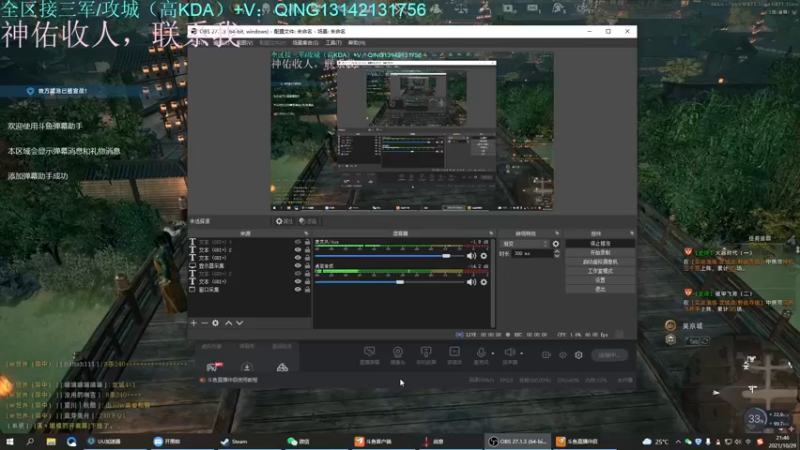Click the icon with red badge under 虚拟形象
Screen dimensions: 800x450
point(214,367)
